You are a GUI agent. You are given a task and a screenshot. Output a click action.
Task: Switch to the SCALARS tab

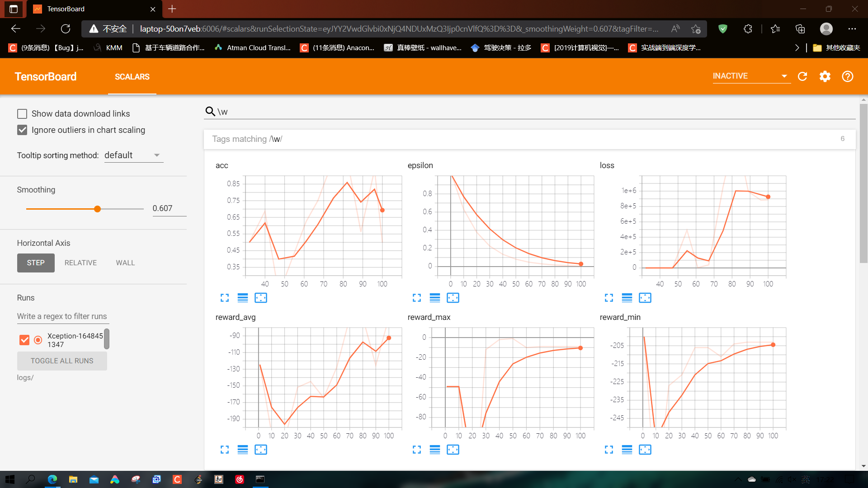tap(132, 77)
